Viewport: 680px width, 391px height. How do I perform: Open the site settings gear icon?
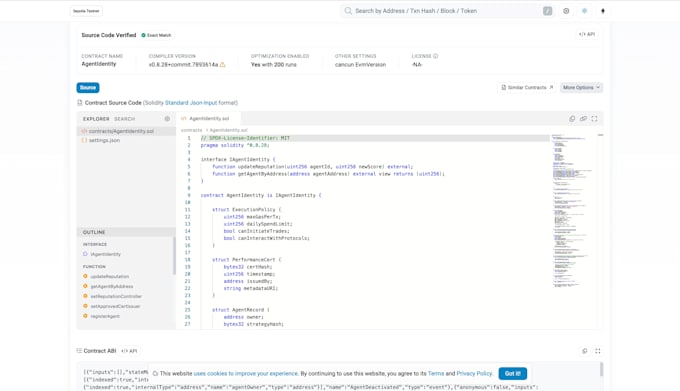[x=566, y=11]
